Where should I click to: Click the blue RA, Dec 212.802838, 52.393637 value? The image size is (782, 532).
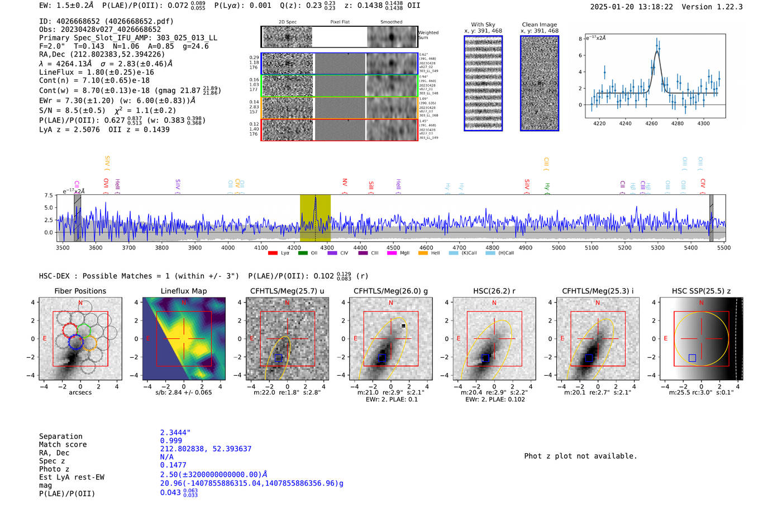(x=206, y=449)
